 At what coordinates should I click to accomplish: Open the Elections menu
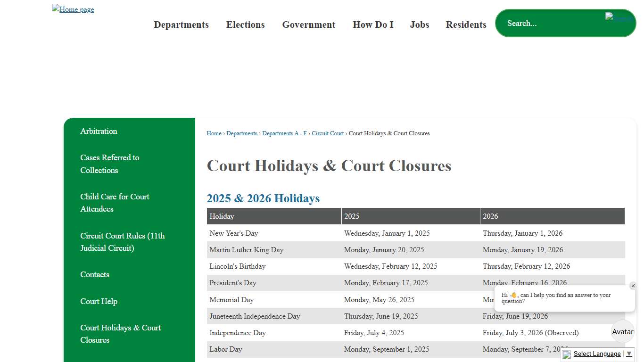click(x=245, y=25)
